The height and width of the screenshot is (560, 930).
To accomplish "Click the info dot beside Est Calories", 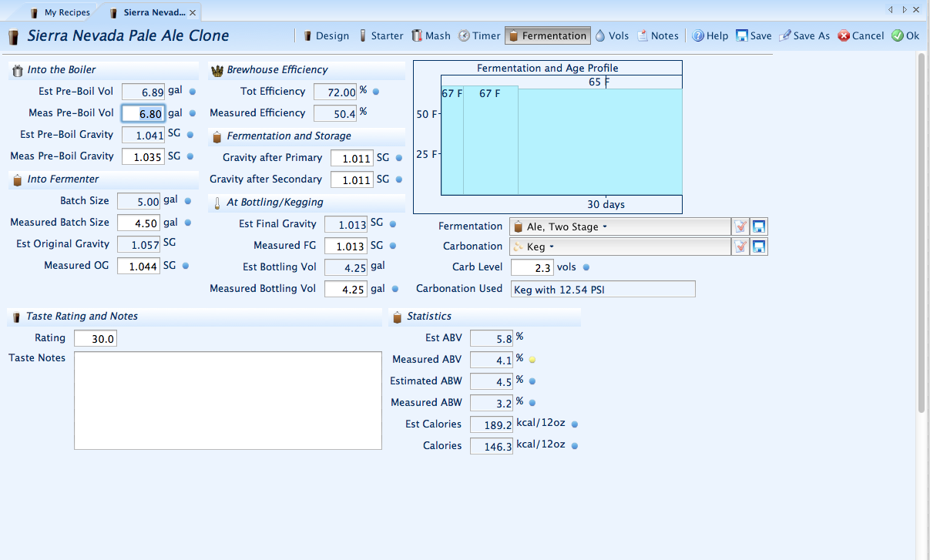I will [574, 424].
